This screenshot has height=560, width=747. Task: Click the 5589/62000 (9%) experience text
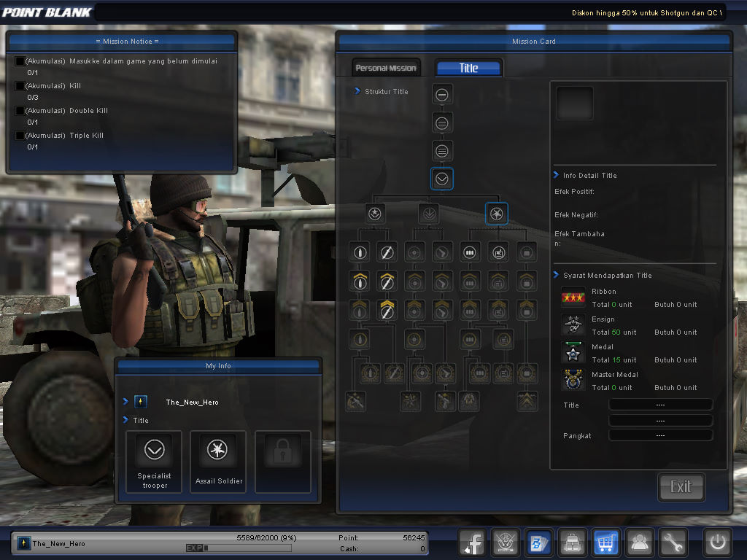(x=266, y=537)
